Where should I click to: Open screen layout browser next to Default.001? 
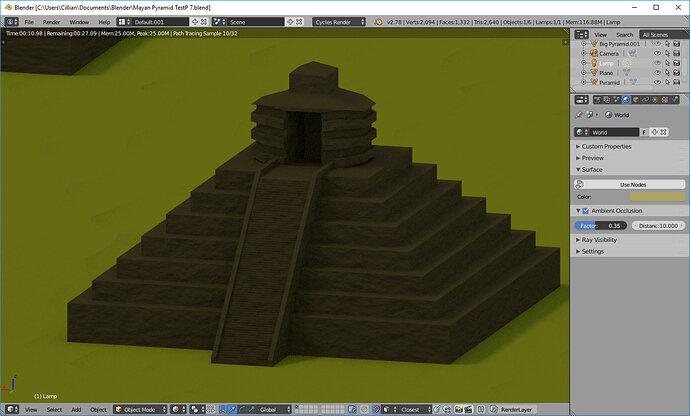click(123, 22)
